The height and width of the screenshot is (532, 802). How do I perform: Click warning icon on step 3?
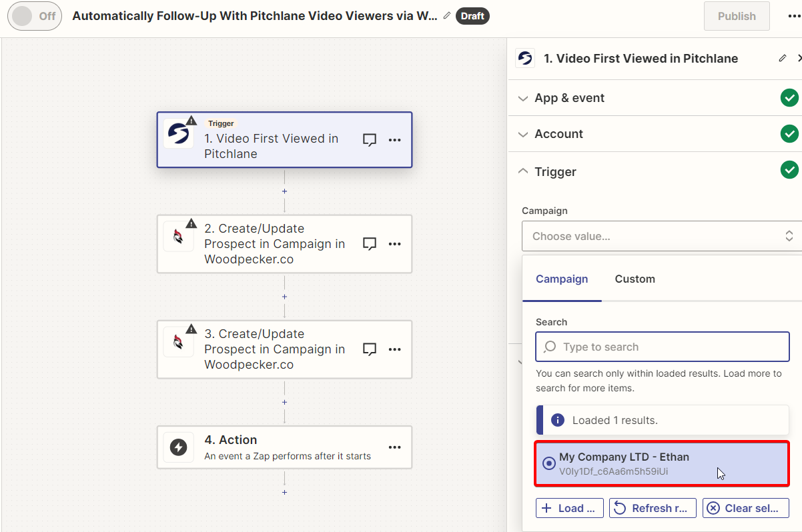[x=191, y=329]
